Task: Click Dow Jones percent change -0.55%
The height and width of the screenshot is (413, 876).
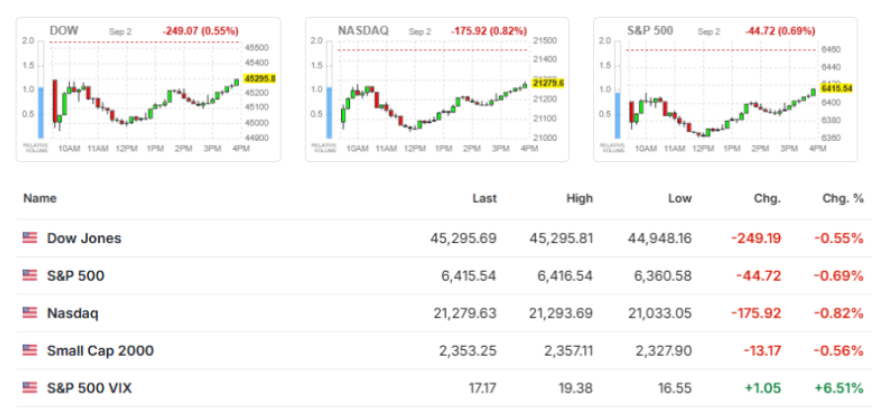Action: [x=839, y=239]
